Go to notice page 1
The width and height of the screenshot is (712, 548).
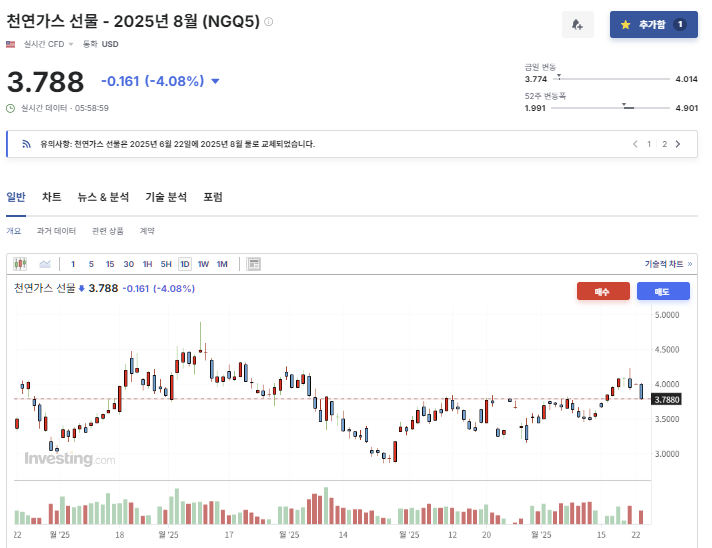[649, 144]
